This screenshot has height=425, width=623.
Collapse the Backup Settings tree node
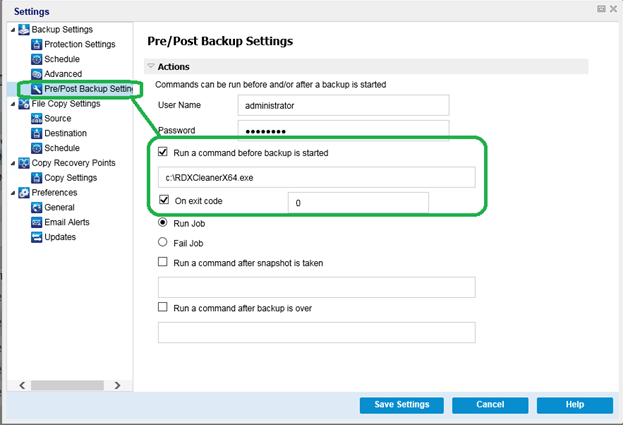pyautogui.click(x=12, y=30)
